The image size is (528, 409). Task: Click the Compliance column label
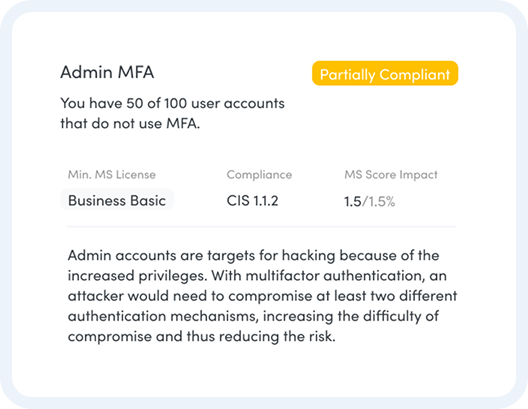pos(259,174)
